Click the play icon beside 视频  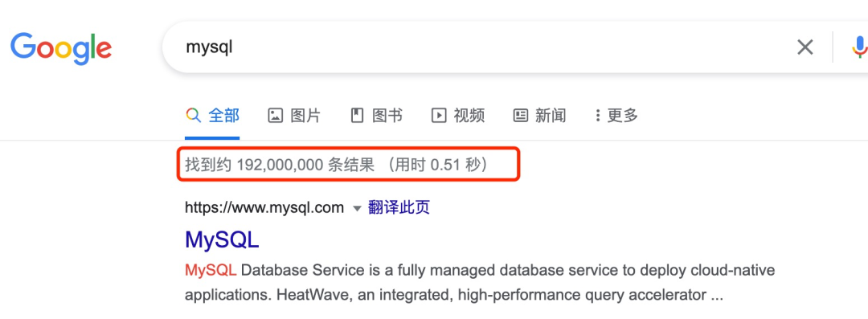click(439, 115)
